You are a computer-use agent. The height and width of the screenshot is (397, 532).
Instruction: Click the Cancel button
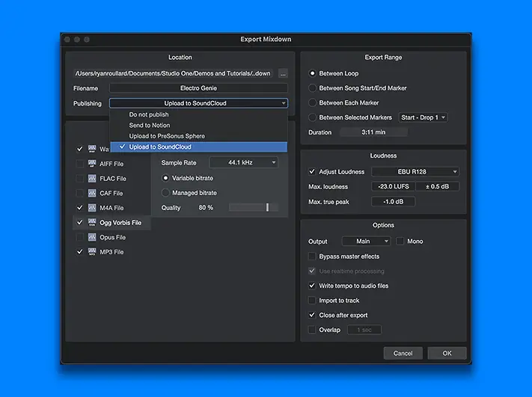click(403, 354)
